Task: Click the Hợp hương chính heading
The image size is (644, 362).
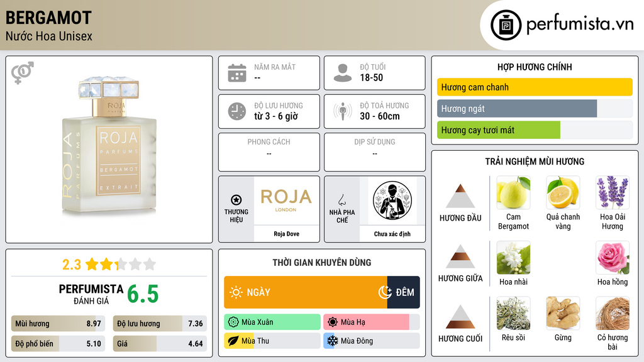Action: (535, 67)
